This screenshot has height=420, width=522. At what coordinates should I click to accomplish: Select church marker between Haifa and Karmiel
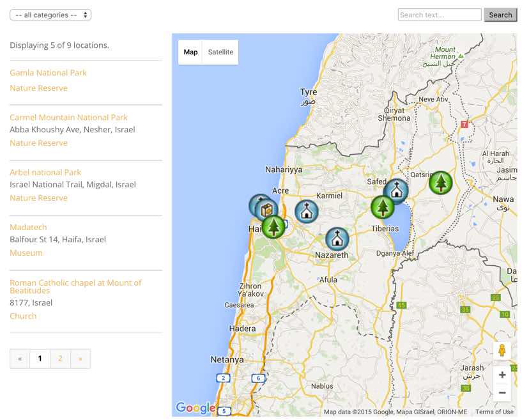[x=307, y=212]
